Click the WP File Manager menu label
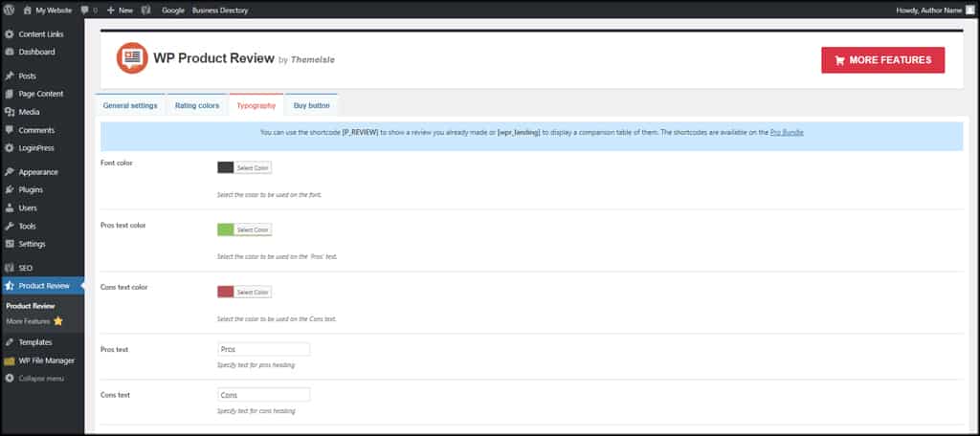Viewport: 980px width, 436px height. 47,361
